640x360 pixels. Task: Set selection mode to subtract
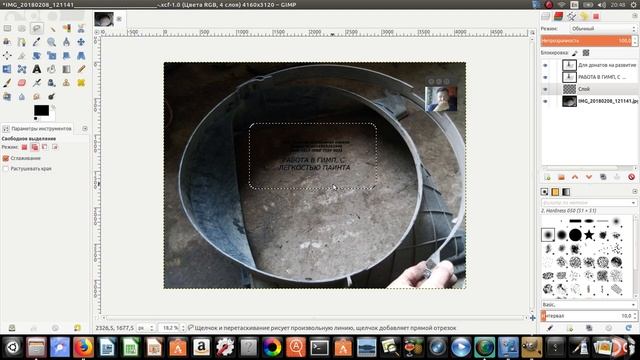pyautogui.click(x=44, y=147)
